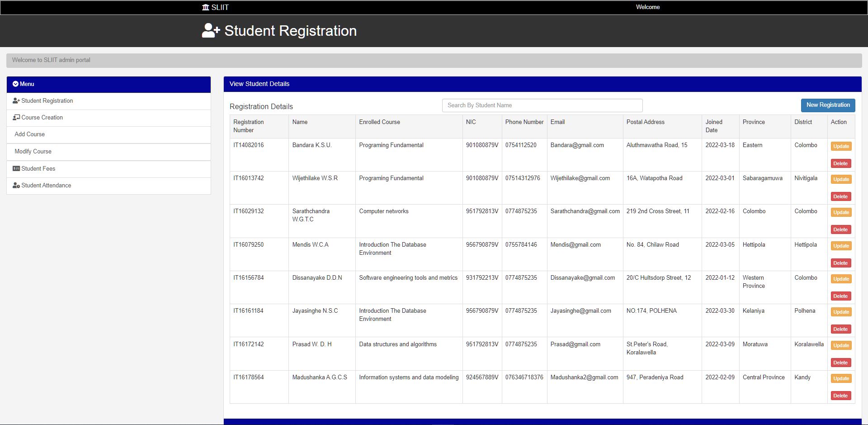
Task: Click the SLIIT brand text in top bar
Action: point(220,7)
